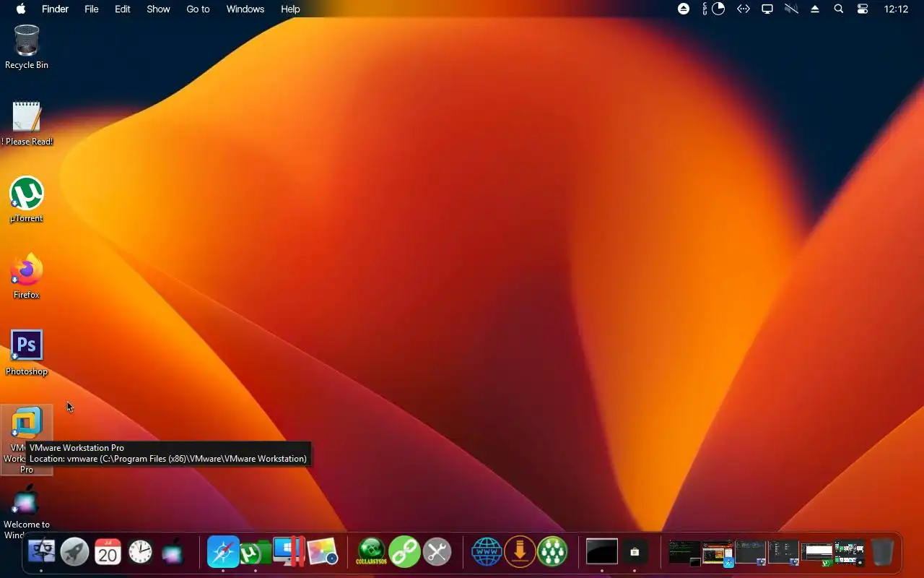924x578 pixels.
Task: Open the Safari compass dock icon
Action: tap(222, 552)
